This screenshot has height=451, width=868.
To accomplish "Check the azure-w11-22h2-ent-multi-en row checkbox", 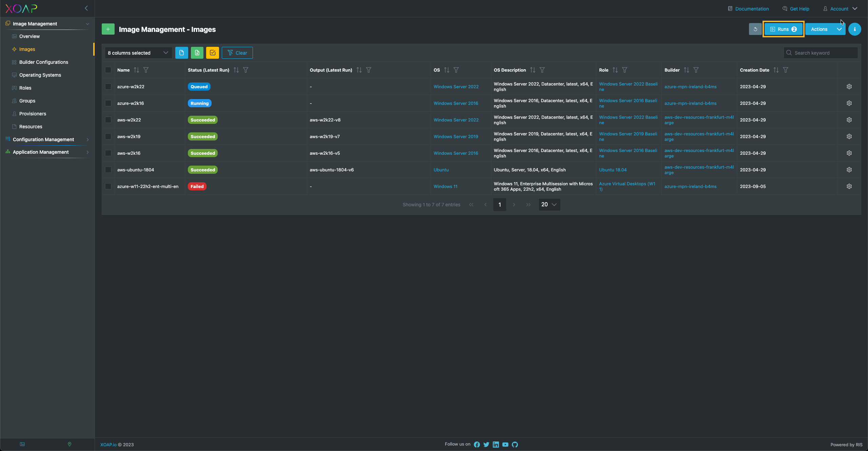I will (x=108, y=186).
